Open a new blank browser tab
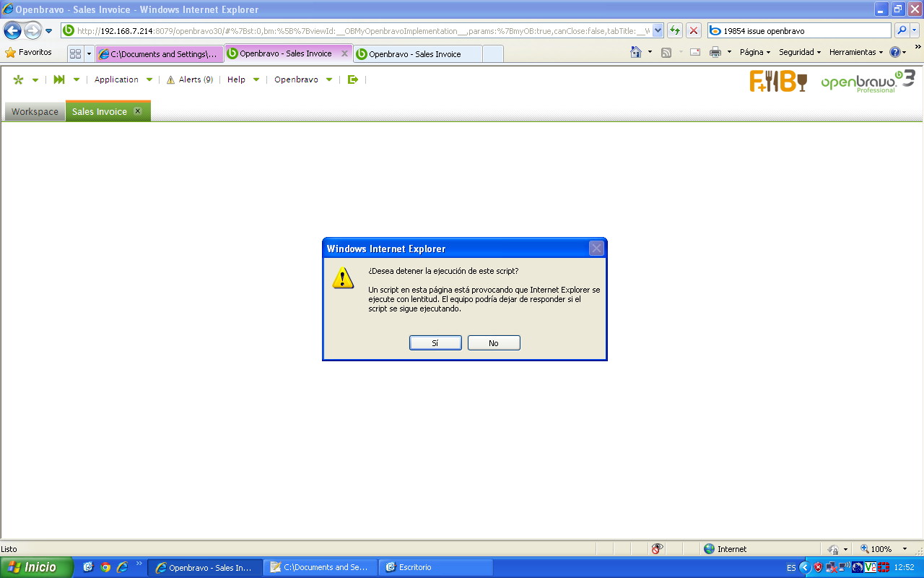The width and height of the screenshot is (924, 578). coord(492,54)
